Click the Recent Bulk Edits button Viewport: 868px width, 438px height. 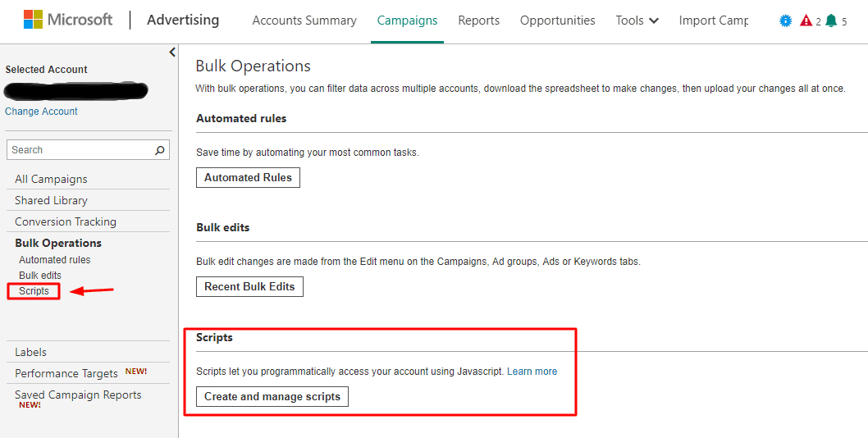[249, 287]
